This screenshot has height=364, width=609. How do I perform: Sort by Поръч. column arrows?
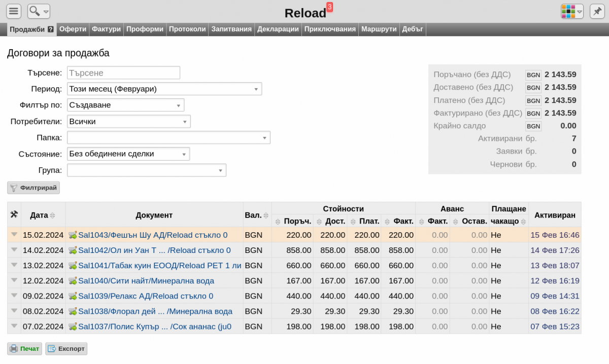click(x=278, y=222)
